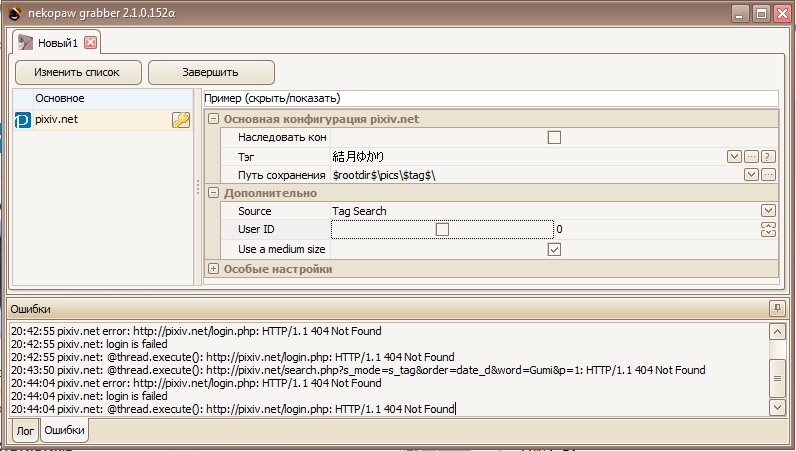Image resolution: width=796 pixels, height=451 pixels.
Task: Click the nekopaw grabber app icon in title bar
Action: 14,13
